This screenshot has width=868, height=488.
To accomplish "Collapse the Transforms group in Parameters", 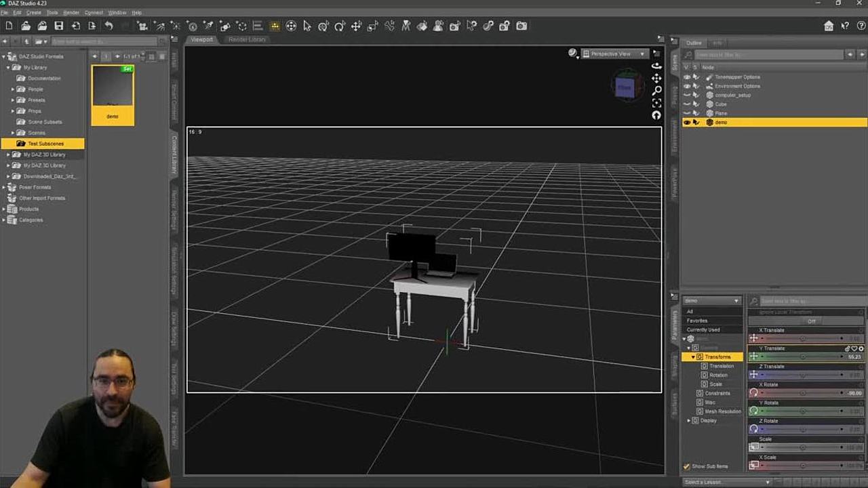I will [x=693, y=357].
